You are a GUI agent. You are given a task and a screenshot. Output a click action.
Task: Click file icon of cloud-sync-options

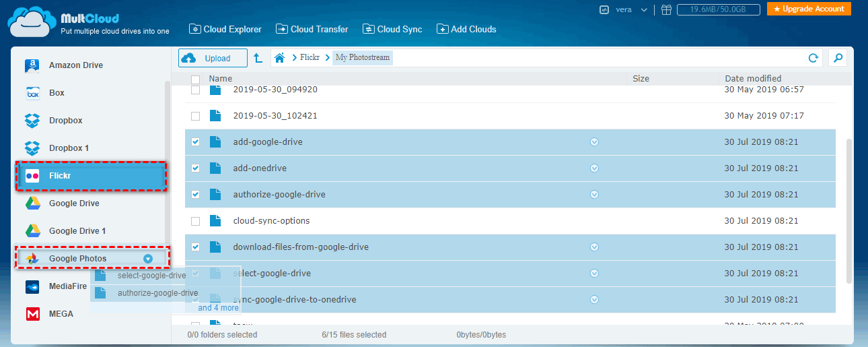pyautogui.click(x=215, y=221)
